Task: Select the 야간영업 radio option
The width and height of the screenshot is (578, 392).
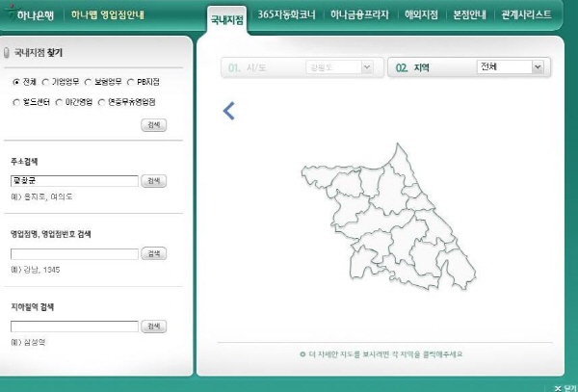Action: click(x=59, y=101)
